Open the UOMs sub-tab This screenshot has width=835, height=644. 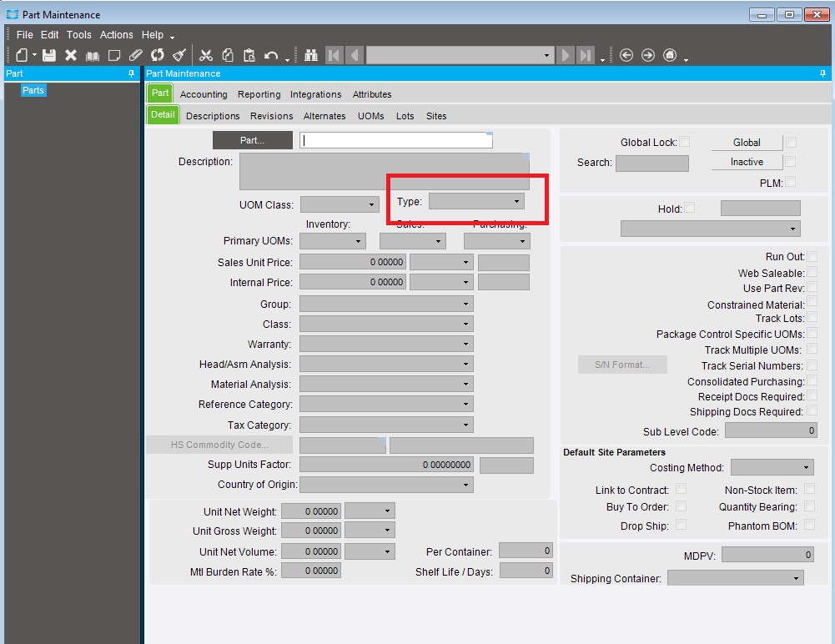pyautogui.click(x=370, y=116)
